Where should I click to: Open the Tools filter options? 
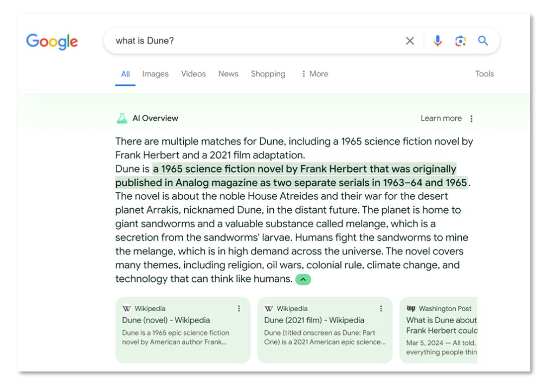484,74
